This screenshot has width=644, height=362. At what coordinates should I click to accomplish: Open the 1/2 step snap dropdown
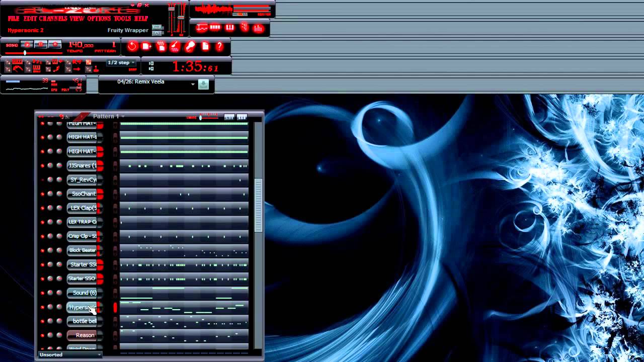point(121,63)
